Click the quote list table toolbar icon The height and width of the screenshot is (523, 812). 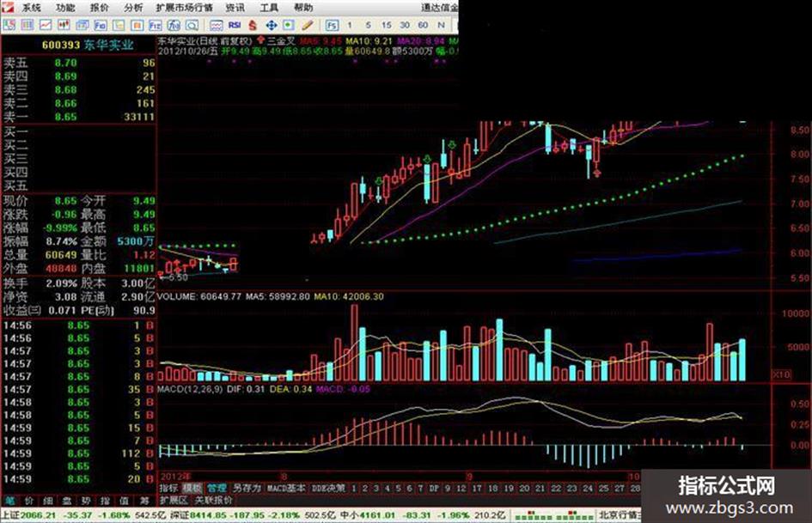point(27,24)
